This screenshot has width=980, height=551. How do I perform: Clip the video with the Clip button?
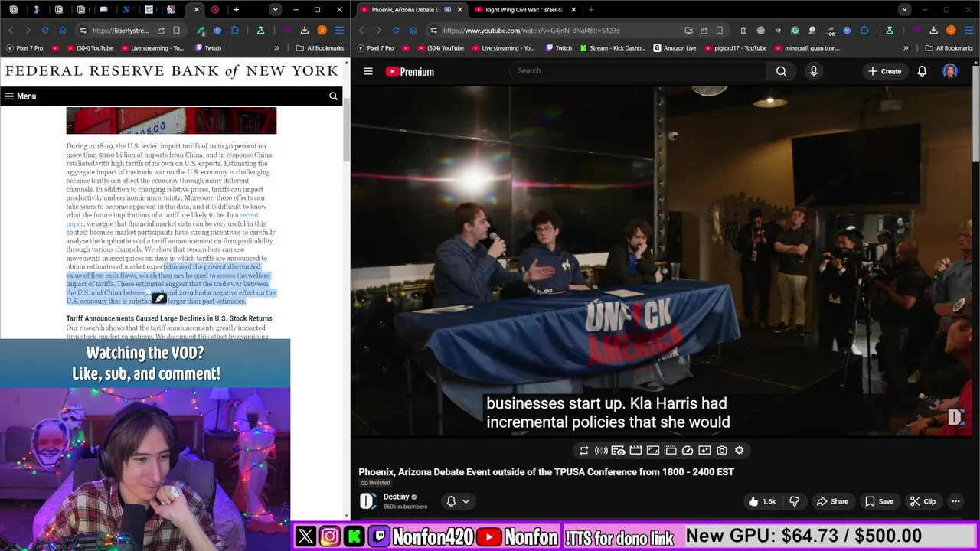[923, 501]
